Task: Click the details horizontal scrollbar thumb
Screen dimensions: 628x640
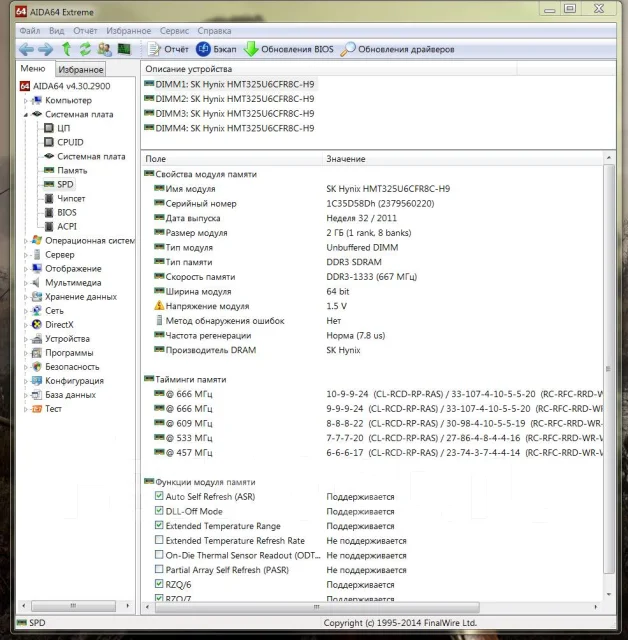Action: [317, 607]
